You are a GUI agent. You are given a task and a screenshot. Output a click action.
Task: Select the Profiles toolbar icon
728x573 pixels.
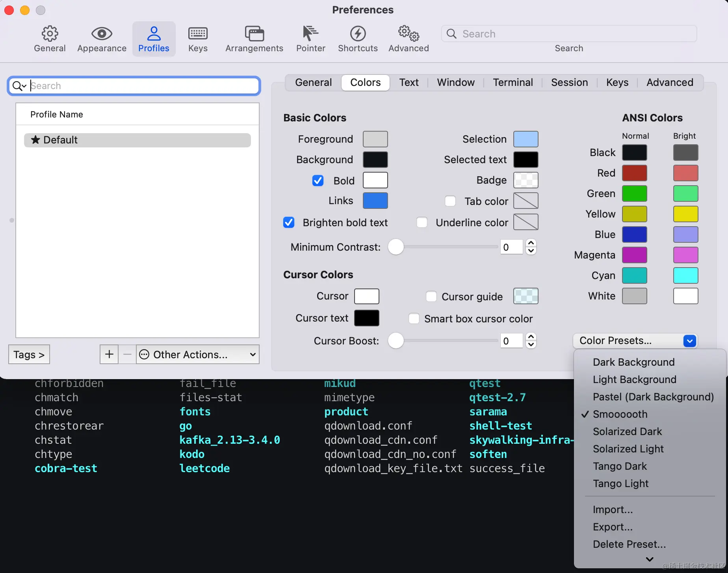click(x=154, y=39)
